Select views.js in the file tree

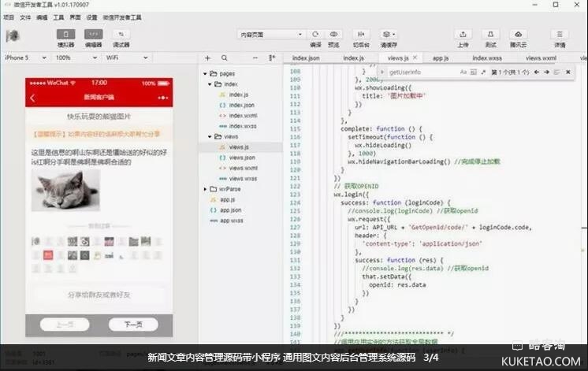[x=239, y=147]
